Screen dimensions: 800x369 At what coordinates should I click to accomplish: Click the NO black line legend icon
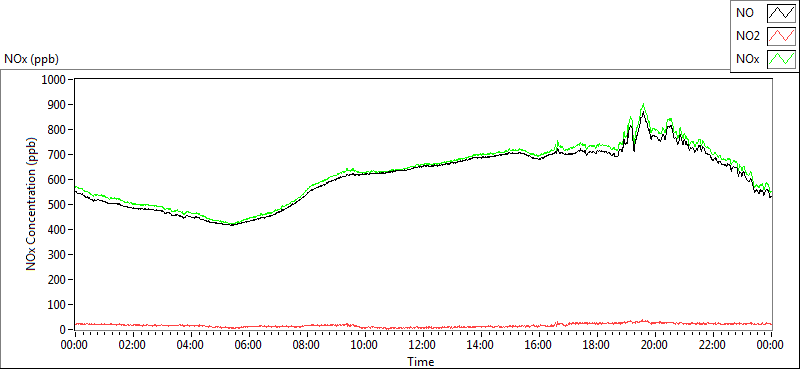781,14
